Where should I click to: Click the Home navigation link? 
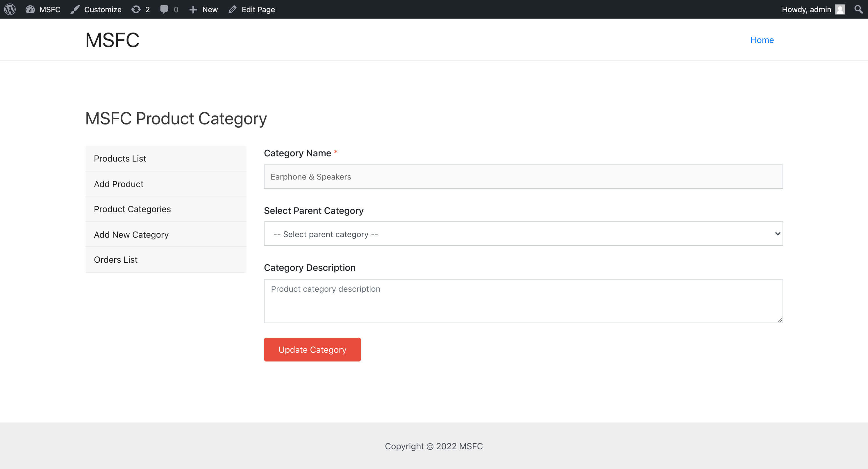(x=762, y=40)
